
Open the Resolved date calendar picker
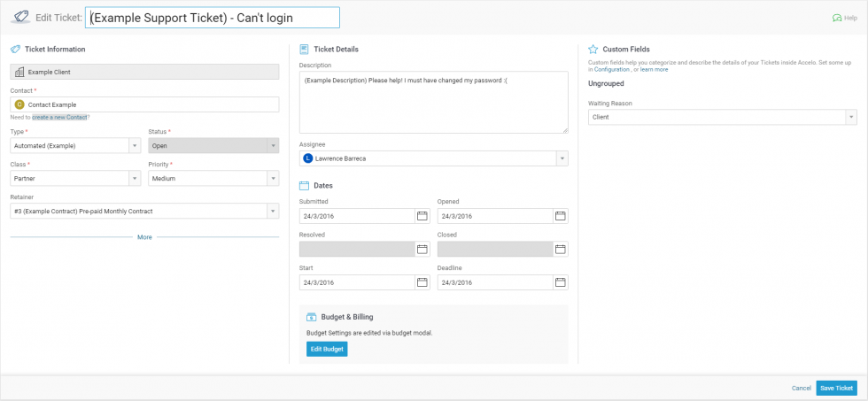click(x=422, y=250)
